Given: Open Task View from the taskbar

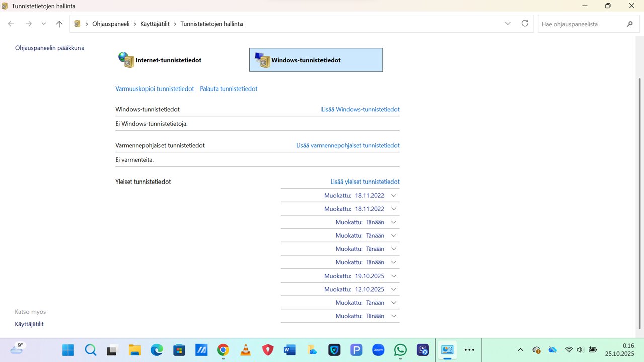Looking at the screenshot, I should (x=112, y=350).
